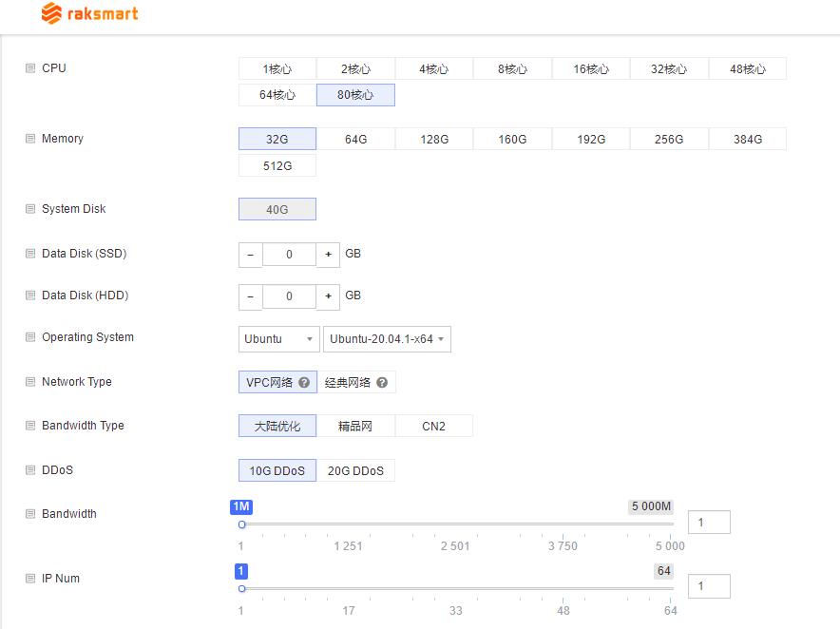Select the 4核心 CPU option
Screen dimensions: 840x629
pyautogui.click(x=433, y=67)
